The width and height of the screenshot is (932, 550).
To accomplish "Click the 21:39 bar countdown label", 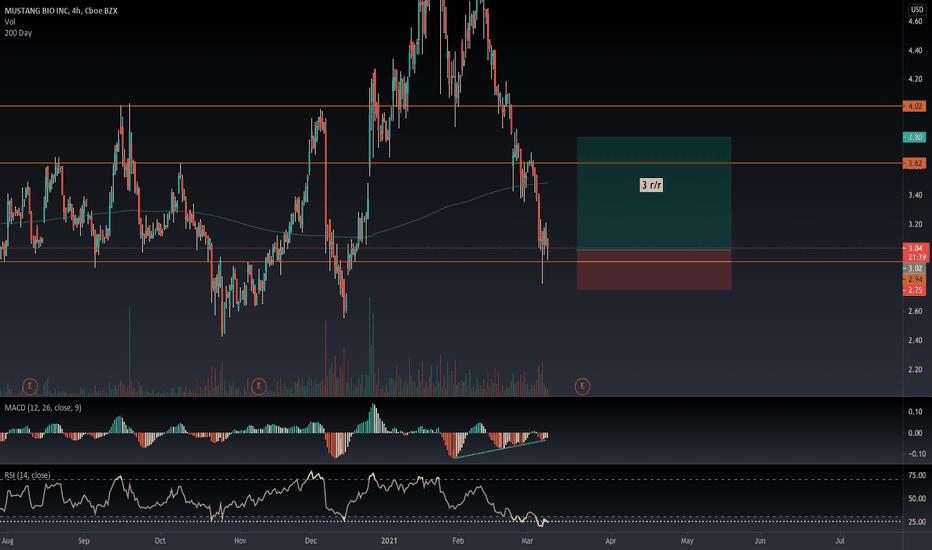I will [915, 257].
